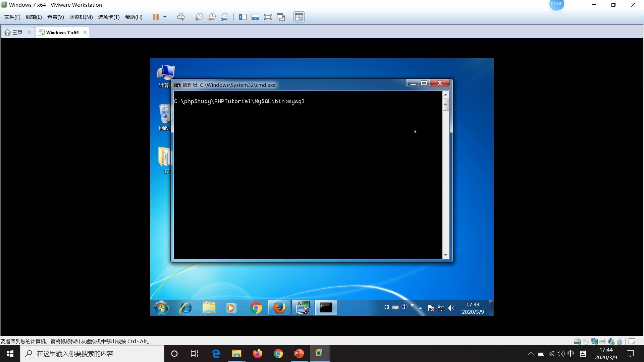Click the Windows 7 Start orb
The width and height of the screenshot is (644, 362).
(161, 308)
